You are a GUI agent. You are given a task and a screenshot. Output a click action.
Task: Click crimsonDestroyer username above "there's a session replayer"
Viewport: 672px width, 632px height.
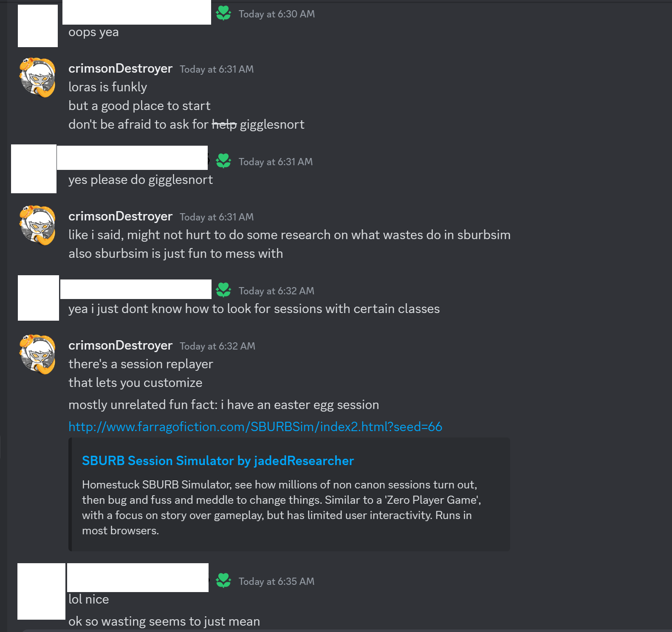pos(120,346)
